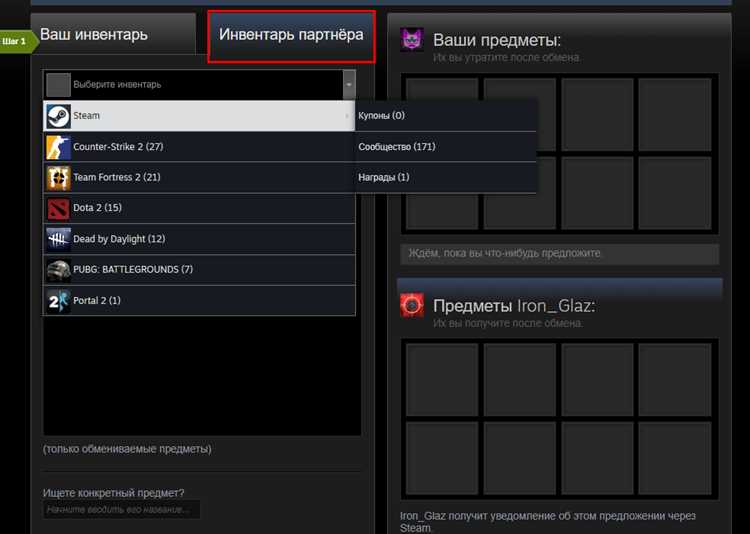Click the PUBG helmet icon
This screenshot has width=750, height=534.
click(x=58, y=270)
